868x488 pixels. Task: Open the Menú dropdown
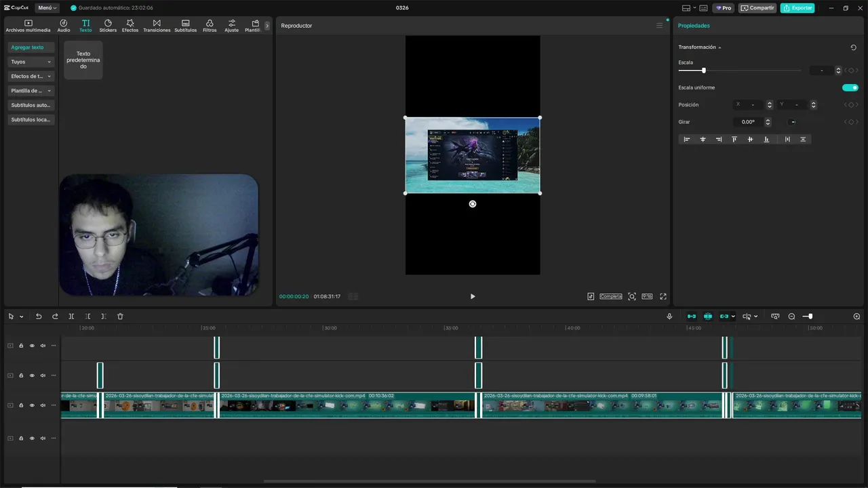tap(47, 8)
